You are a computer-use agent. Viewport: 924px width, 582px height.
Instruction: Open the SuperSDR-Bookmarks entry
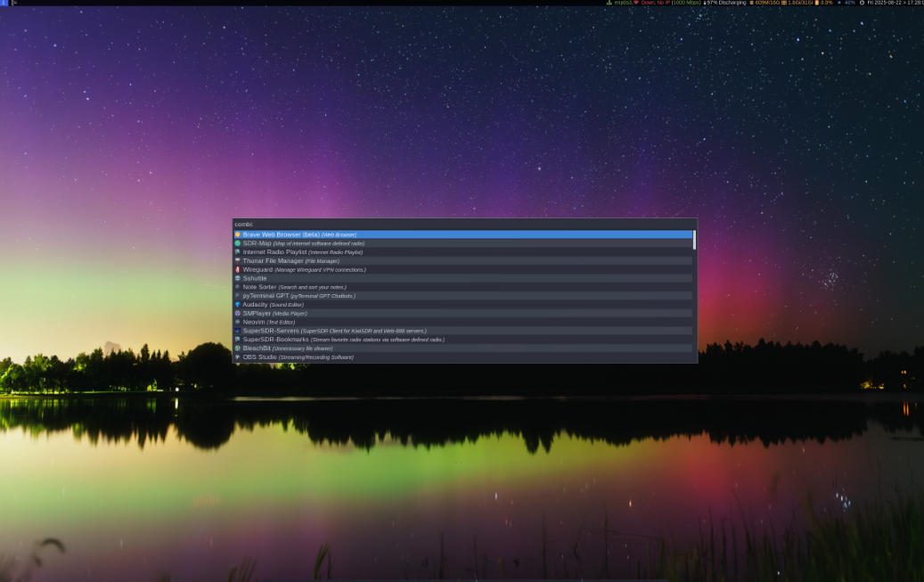273,339
